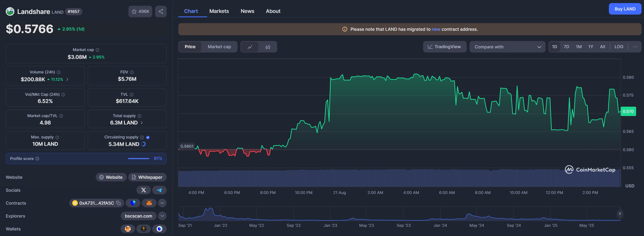The width and height of the screenshot is (644, 236).
Task: Copy the contract address 0xA731...42fA5C
Action: click(x=119, y=203)
